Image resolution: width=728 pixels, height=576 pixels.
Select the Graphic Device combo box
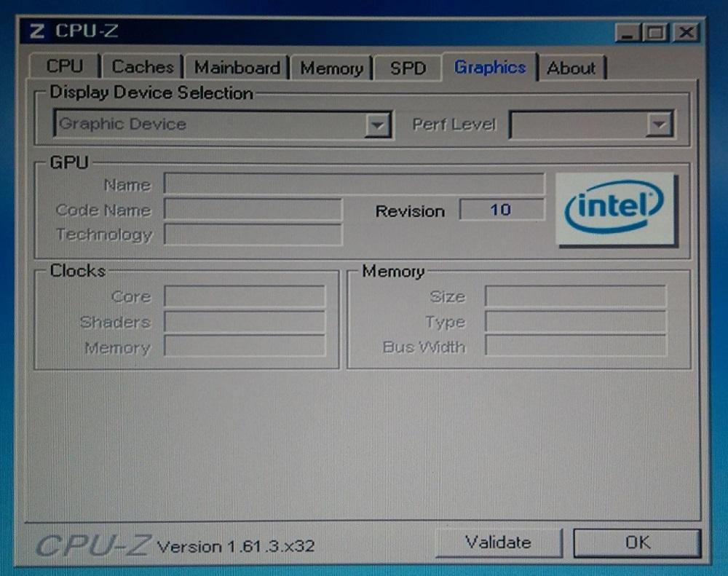[x=223, y=125]
